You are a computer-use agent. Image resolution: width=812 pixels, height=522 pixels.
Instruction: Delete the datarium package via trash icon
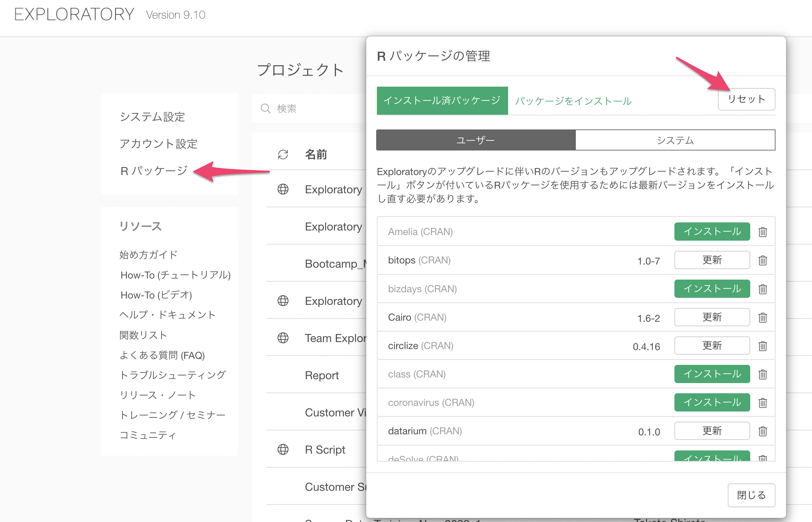point(763,431)
